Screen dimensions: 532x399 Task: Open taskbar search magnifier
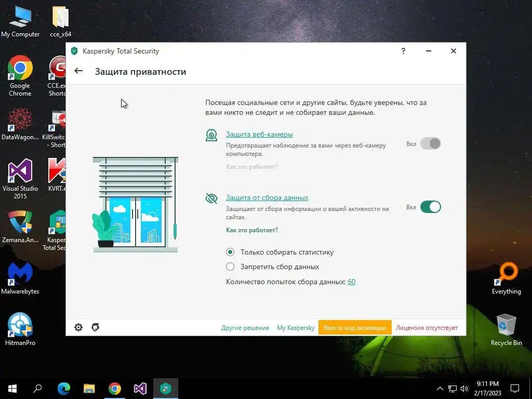pyautogui.click(x=37, y=389)
